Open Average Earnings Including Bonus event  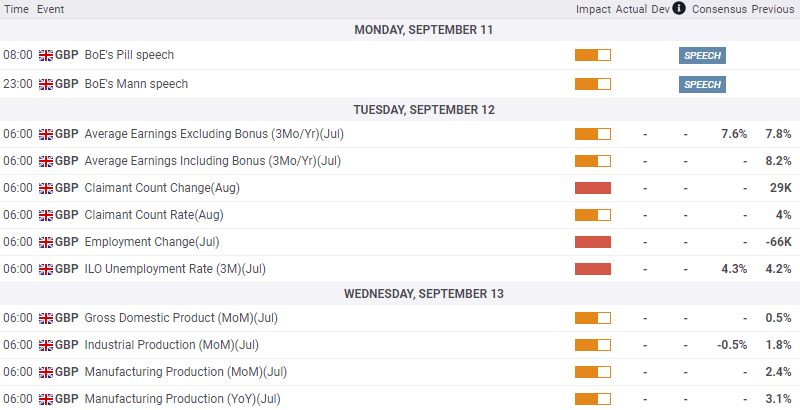click(213, 161)
